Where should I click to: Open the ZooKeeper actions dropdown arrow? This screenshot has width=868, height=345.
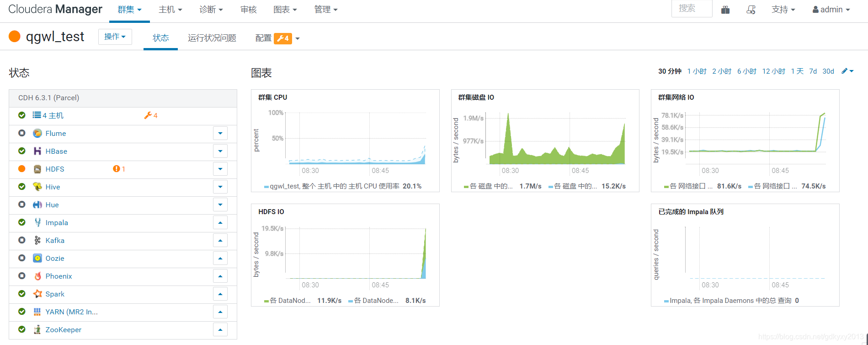point(220,329)
